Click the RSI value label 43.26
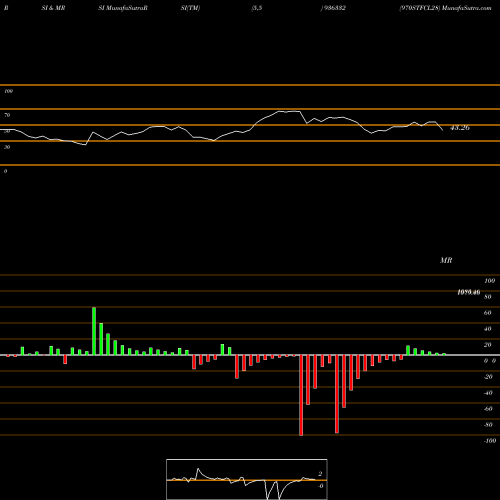Viewport: 500px width, 500px height. pyautogui.click(x=460, y=128)
